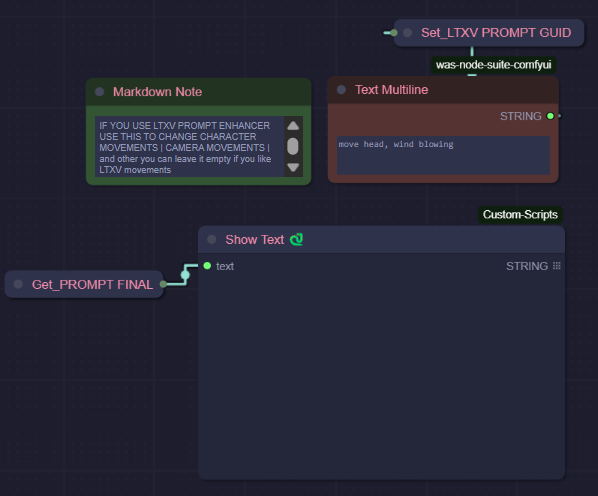The width and height of the screenshot is (598, 496).
Task: Click inside the Markdown Note text area
Action: coord(190,146)
